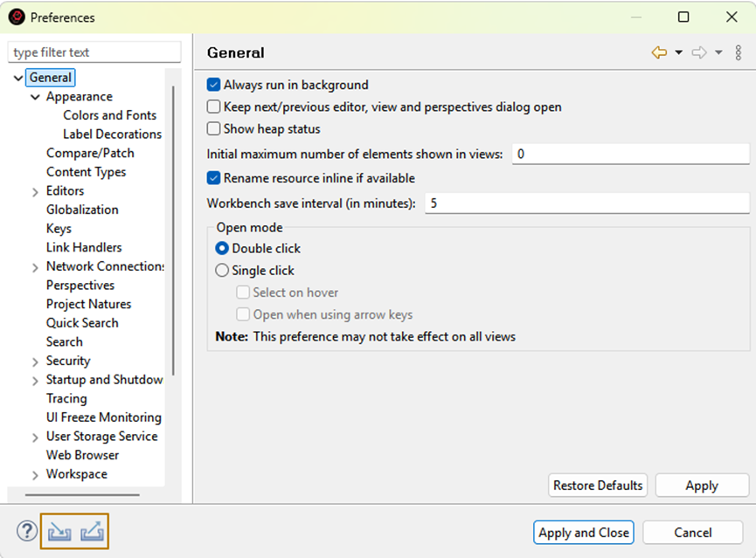Open the Keys preference page
Viewport: 756px width, 558px height.
59,229
